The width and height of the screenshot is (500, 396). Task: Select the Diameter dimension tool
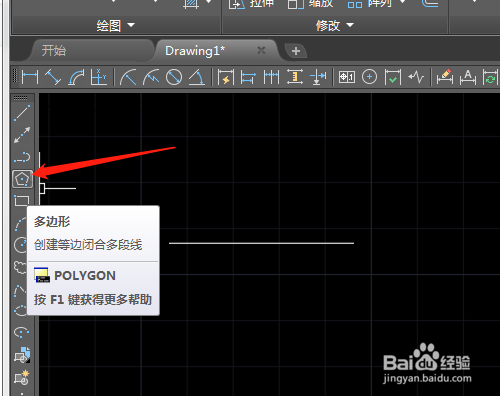coord(174,77)
